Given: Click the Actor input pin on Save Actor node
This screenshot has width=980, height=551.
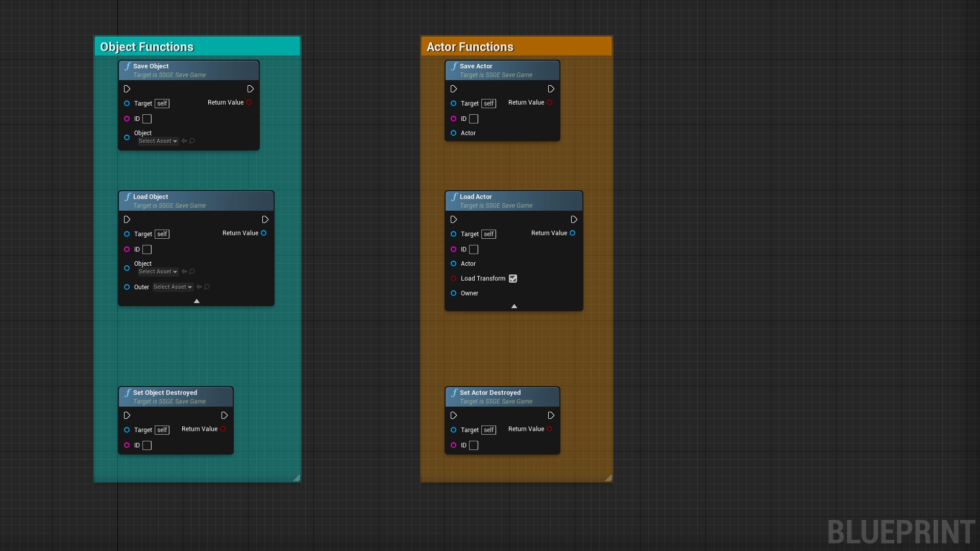Looking at the screenshot, I should click(x=454, y=133).
